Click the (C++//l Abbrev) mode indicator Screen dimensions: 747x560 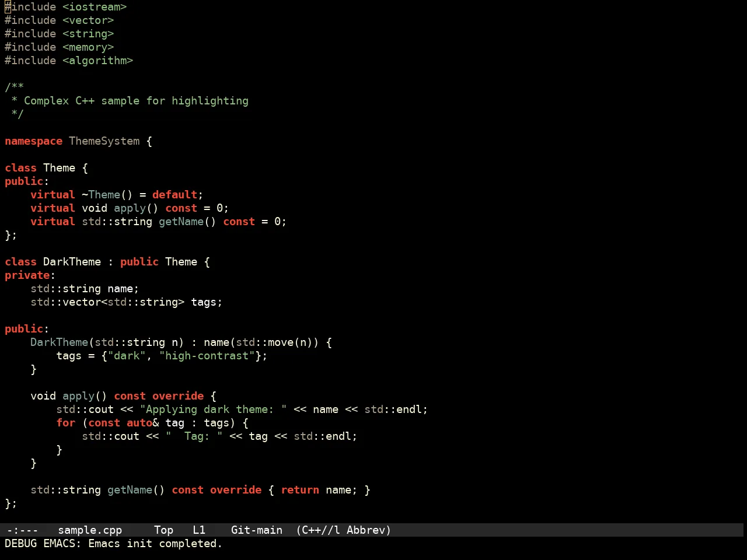[x=344, y=530]
